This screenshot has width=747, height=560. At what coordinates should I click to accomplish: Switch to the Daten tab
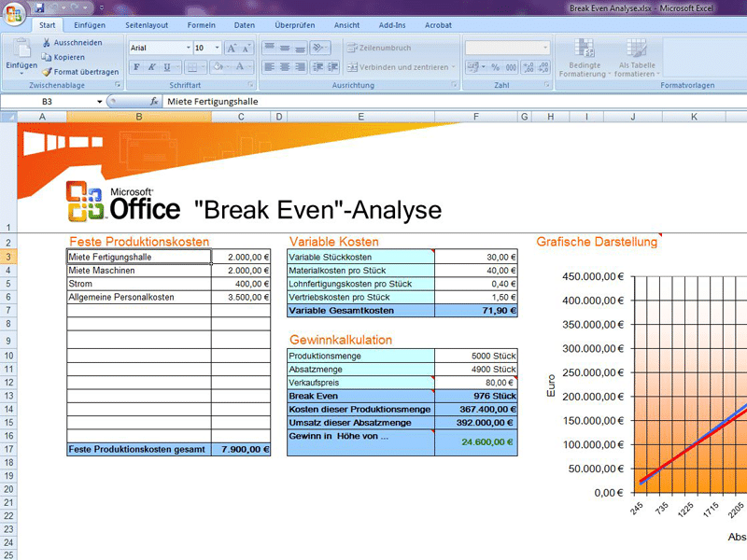(x=245, y=25)
